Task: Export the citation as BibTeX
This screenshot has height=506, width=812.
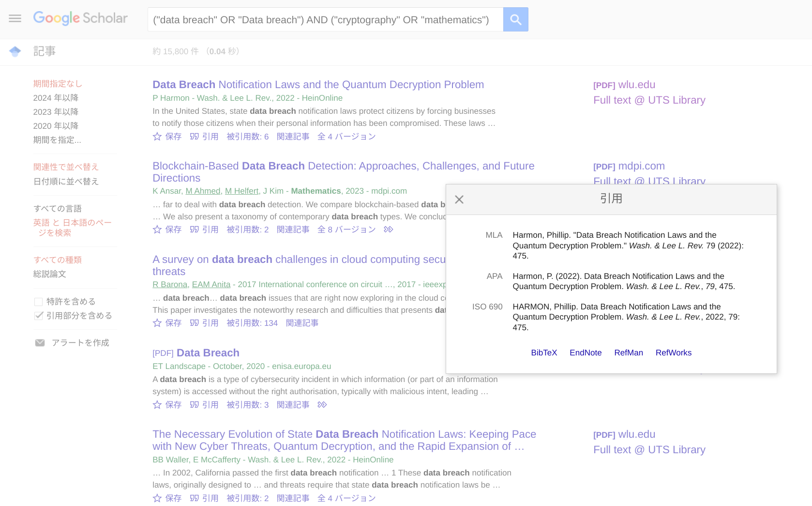Action: (544, 353)
